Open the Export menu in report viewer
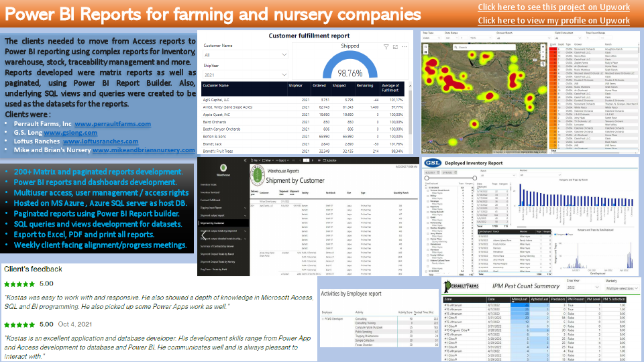The height and width of the screenshot is (362, 644). click(x=282, y=160)
